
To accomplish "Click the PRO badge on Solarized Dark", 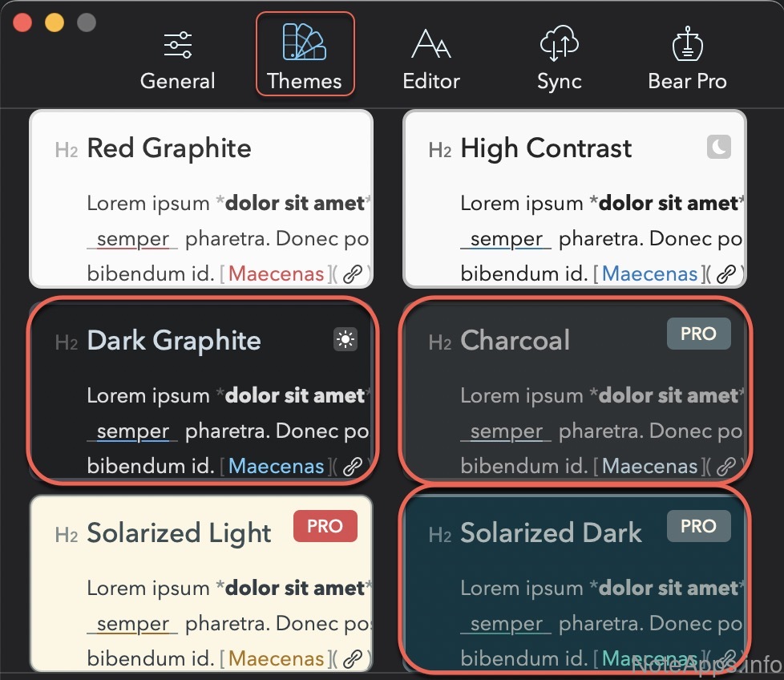I will click(x=698, y=526).
